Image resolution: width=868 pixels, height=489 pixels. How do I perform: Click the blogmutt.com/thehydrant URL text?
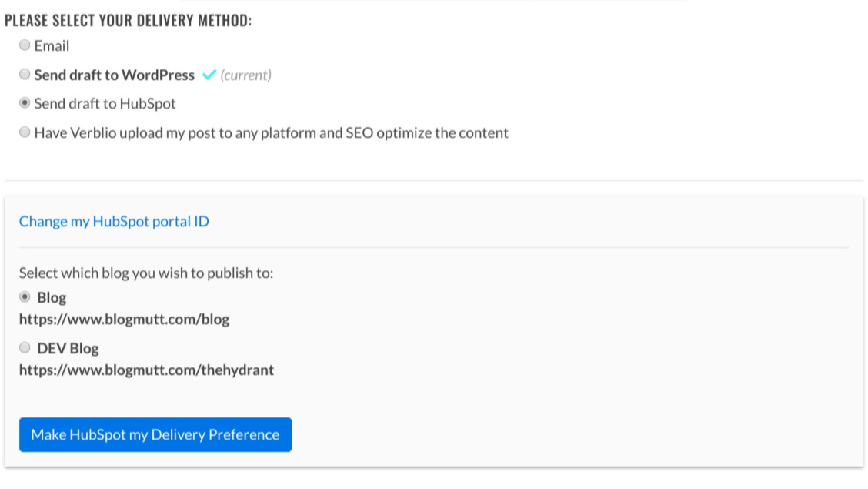coord(146,370)
